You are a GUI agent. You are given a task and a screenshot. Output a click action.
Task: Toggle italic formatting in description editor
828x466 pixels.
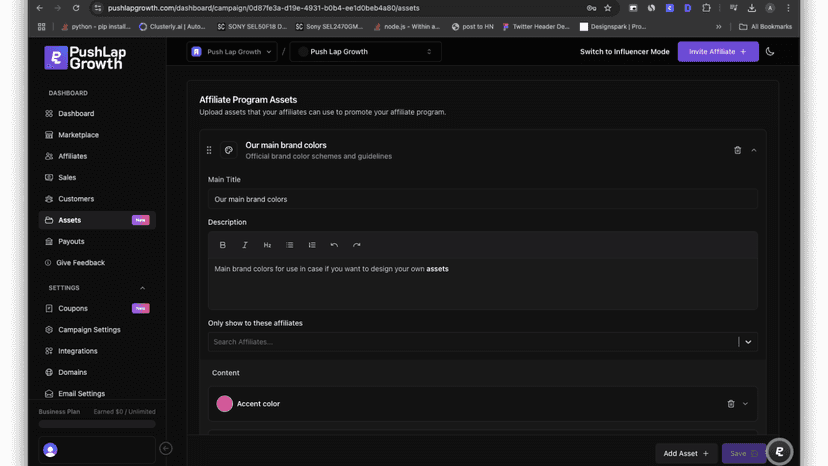pyautogui.click(x=244, y=245)
